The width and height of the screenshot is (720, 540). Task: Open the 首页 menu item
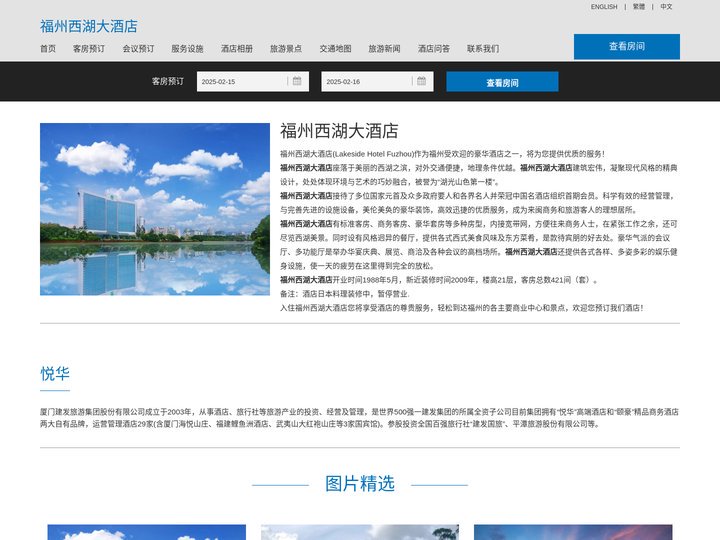point(48,49)
